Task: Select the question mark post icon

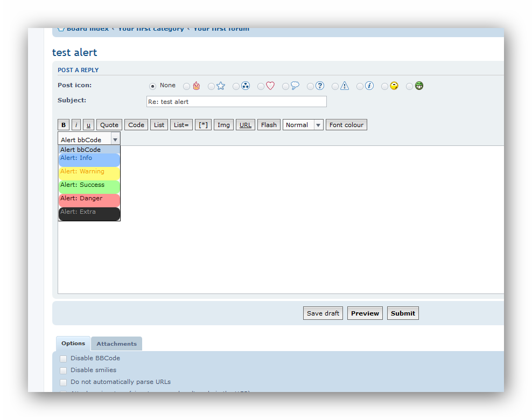Action: click(320, 86)
